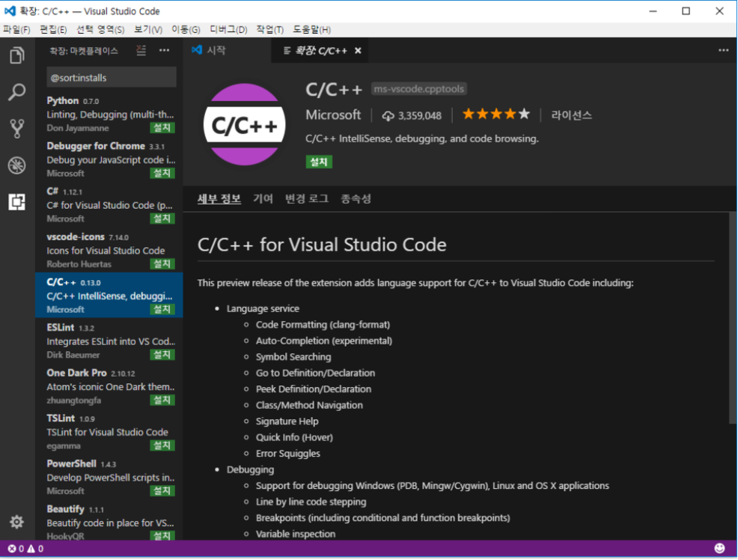Click the five-star rating of C/C++
738x560 pixels.
coord(496,114)
